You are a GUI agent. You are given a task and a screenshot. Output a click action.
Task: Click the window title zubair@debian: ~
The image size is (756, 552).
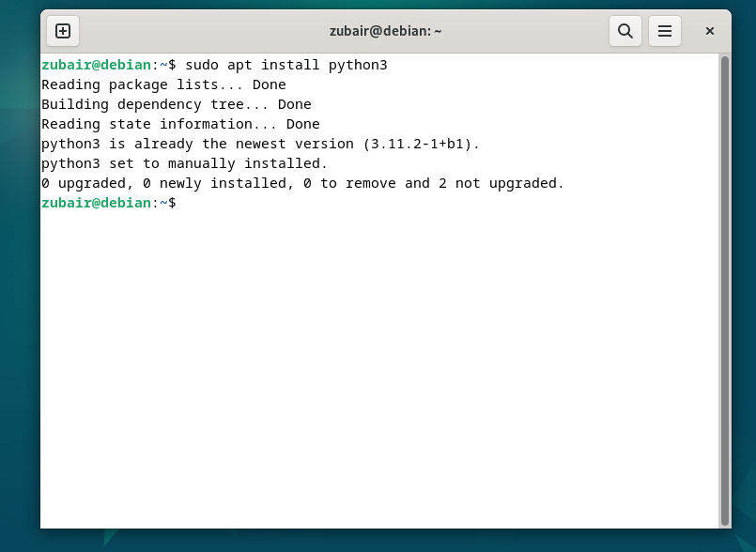[385, 31]
